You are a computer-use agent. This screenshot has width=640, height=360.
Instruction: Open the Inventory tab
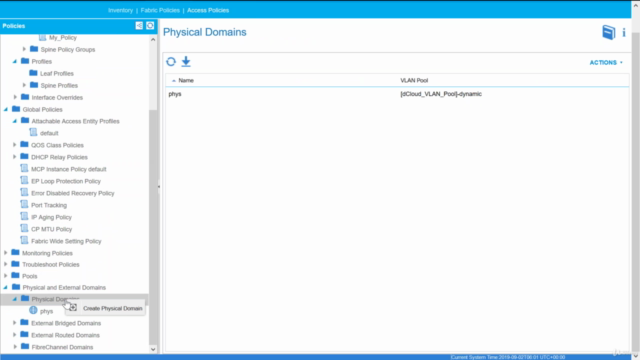(x=120, y=10)
